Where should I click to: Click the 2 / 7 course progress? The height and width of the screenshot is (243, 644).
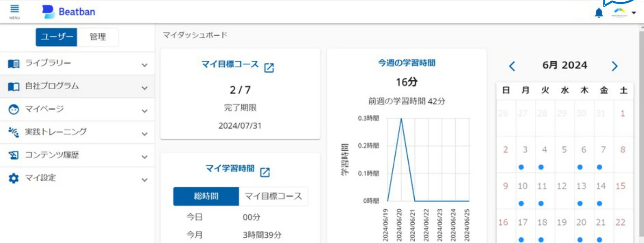click(240, 90)
